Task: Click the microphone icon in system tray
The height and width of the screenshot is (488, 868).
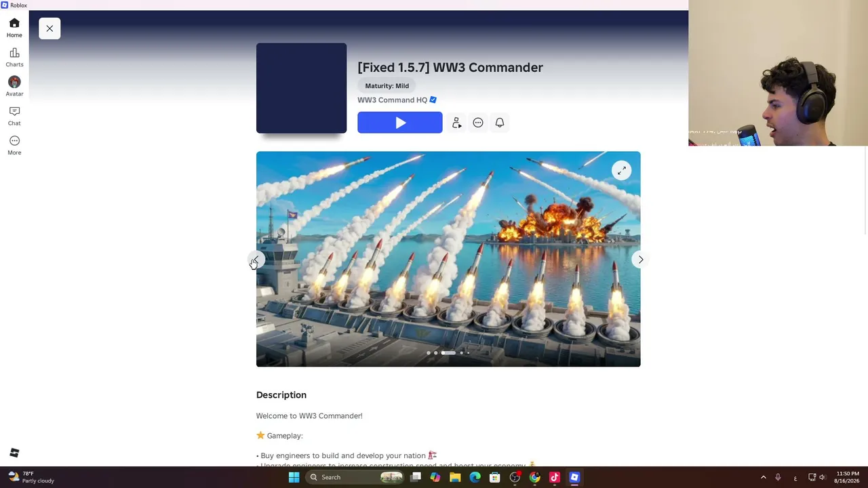Action: point(778,477)
